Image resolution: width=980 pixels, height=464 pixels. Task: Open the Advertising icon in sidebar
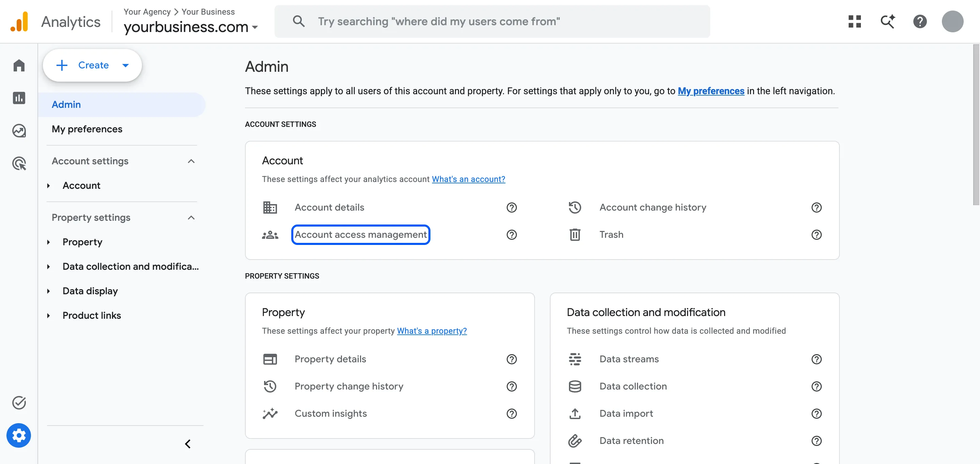click(19, 164)
